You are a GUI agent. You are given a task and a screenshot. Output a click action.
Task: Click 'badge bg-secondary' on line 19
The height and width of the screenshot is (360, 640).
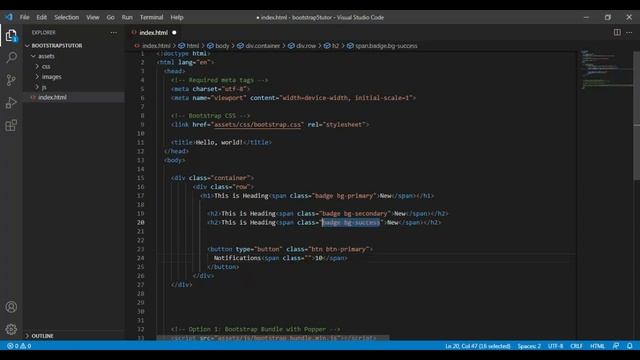coord(354,213)
